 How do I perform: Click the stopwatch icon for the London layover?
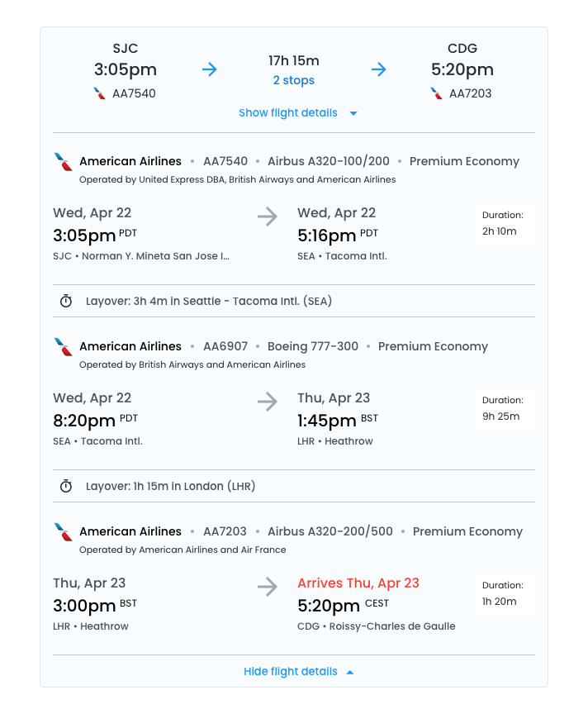tap(66, 486)
